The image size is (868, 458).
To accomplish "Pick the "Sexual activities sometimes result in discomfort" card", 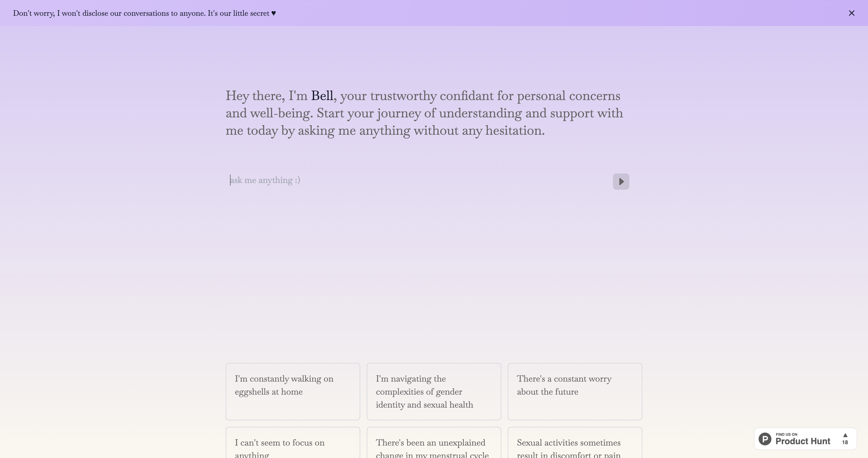I will pos(575,443).
